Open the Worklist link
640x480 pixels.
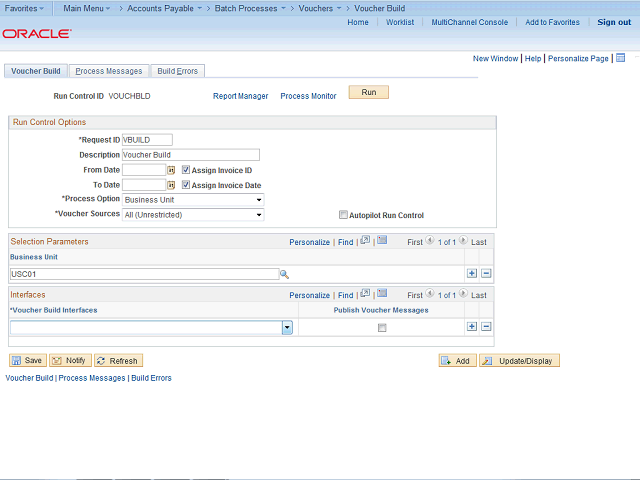(400, 22)
